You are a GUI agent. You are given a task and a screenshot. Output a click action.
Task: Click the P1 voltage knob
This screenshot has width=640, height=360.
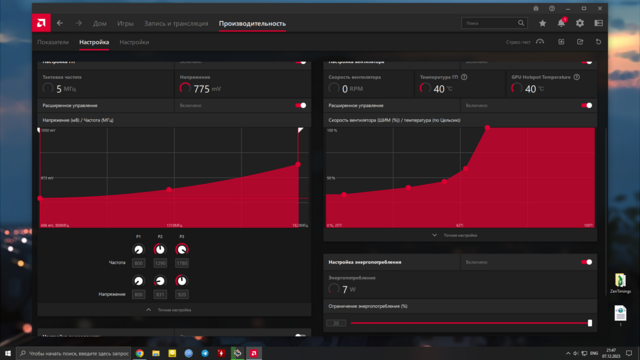[x=138, y=281]
